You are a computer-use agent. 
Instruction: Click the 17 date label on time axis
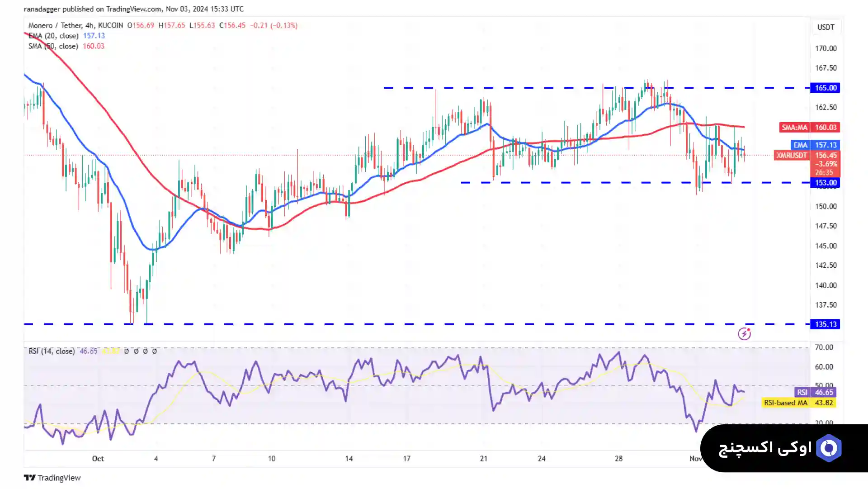click(x=407, y=459)
